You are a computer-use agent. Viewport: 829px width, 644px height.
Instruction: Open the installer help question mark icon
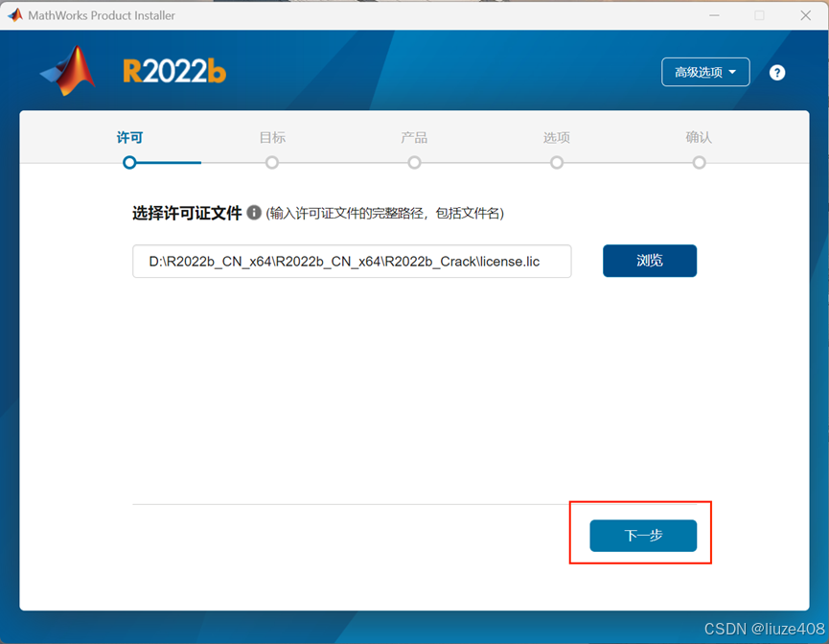coord(777,72)
